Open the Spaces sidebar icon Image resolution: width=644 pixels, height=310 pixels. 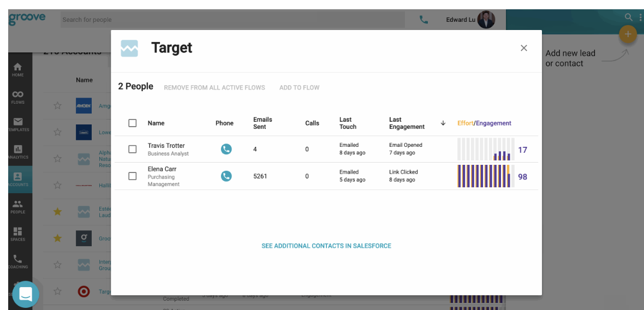17,234
